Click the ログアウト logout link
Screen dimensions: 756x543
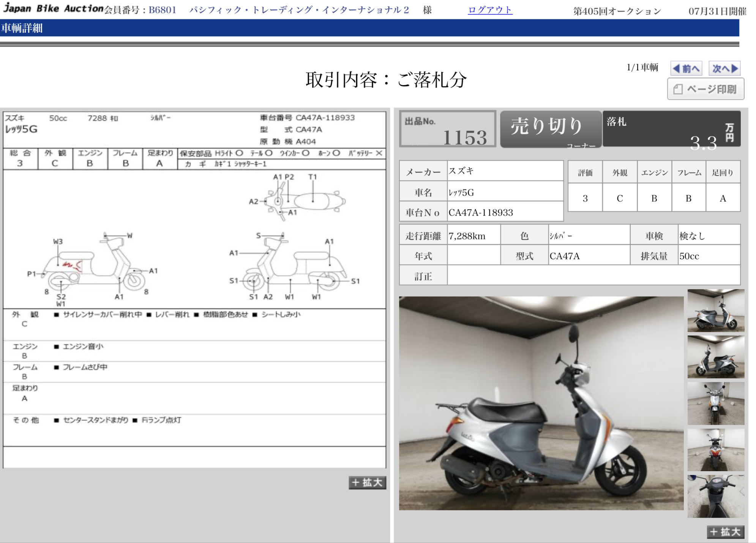point(490,10)
